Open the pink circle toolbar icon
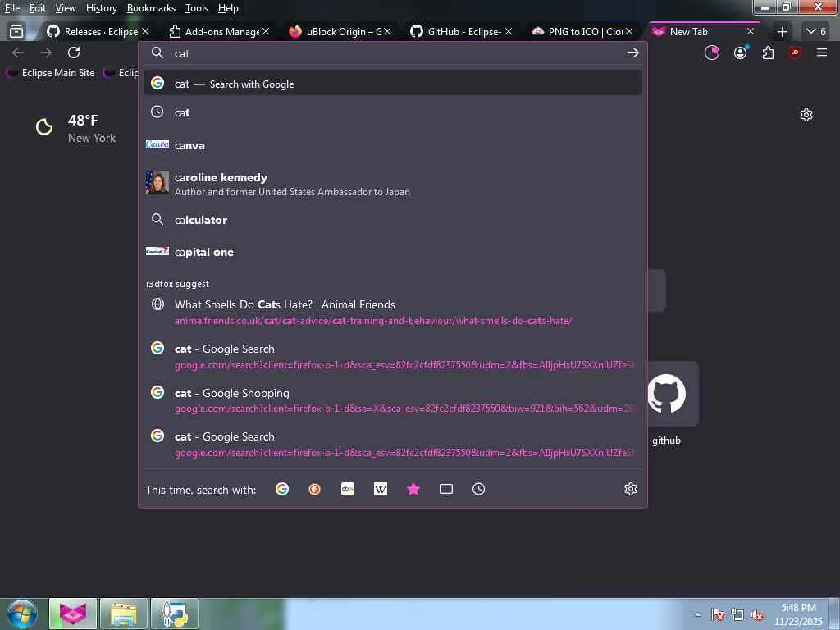Image resolution: width=840 pixels, height=630 pixels. coord(712,52)
